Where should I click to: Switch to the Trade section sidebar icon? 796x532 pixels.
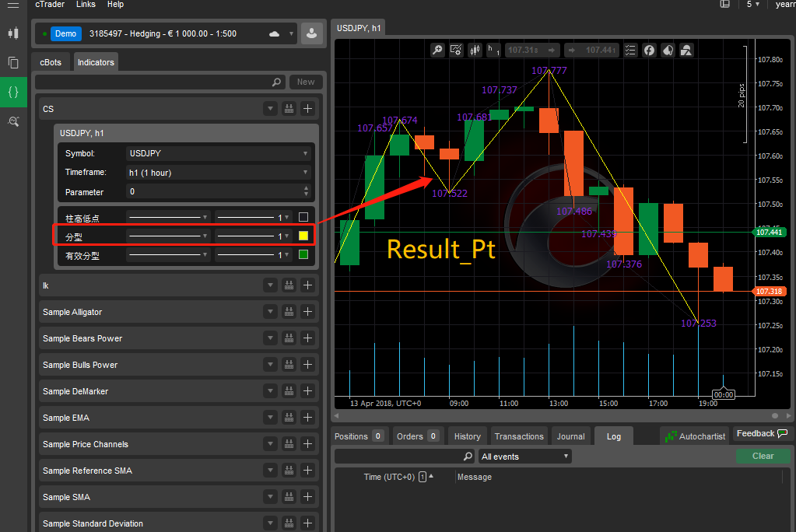point(13,33)
